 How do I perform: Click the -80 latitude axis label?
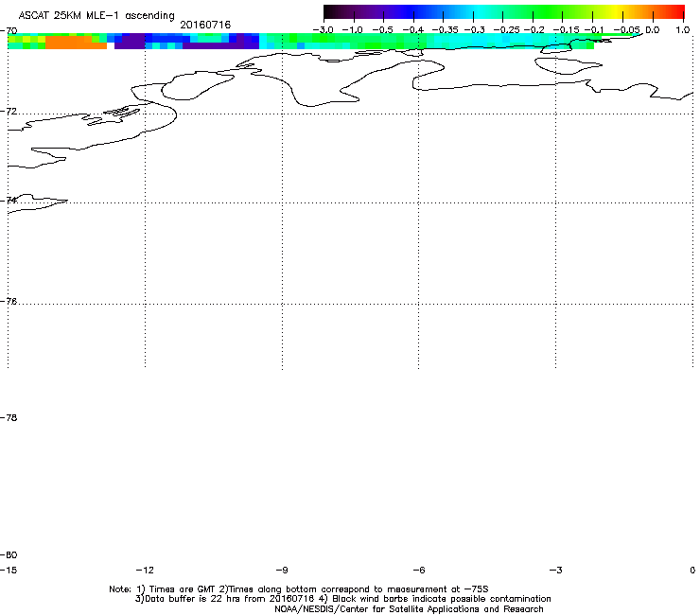pos(9,554)
